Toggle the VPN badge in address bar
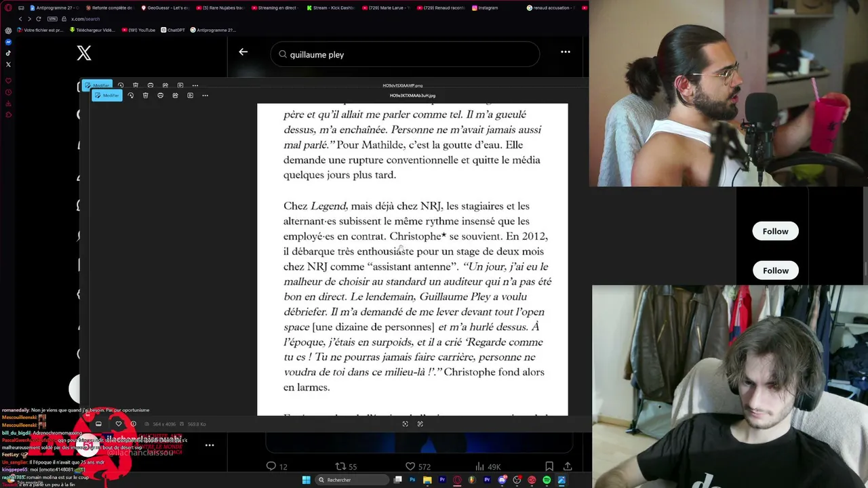This screenshot has width=868, height=488. (52, 19)
